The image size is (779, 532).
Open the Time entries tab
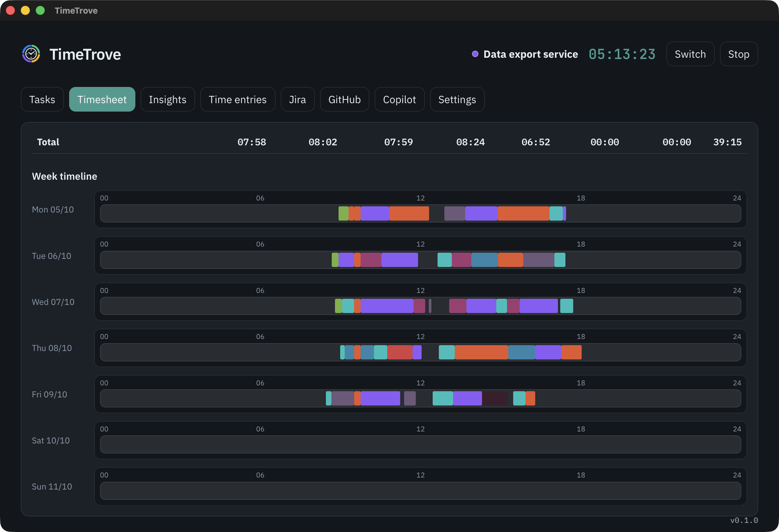pyautogui.click(x=238, y=99)
